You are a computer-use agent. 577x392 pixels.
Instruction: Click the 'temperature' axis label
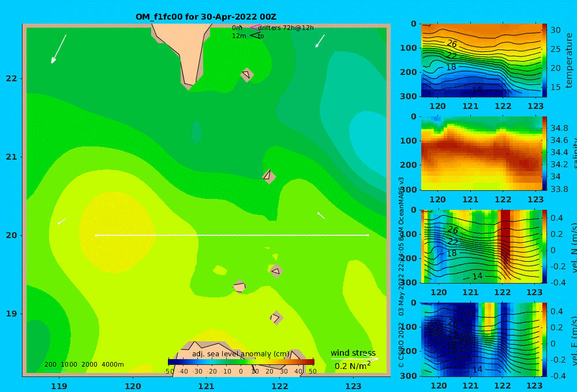coord(569,61)
